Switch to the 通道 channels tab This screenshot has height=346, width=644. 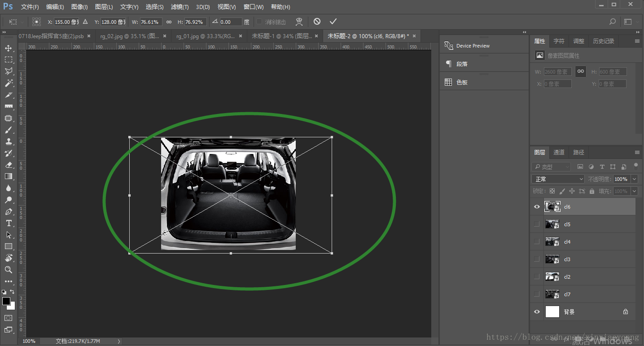click(x=559, y=153)
